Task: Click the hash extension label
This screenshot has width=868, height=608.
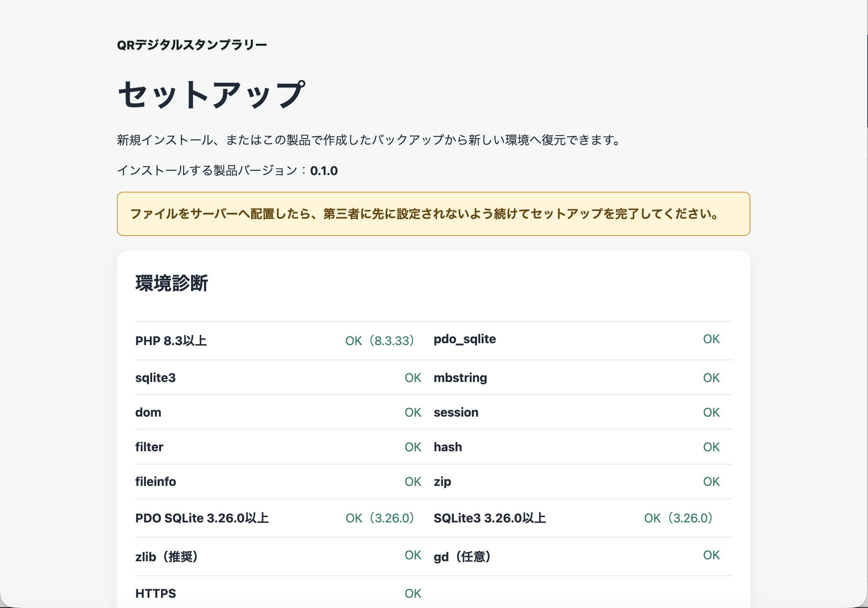Action: (x=448, y=447)
